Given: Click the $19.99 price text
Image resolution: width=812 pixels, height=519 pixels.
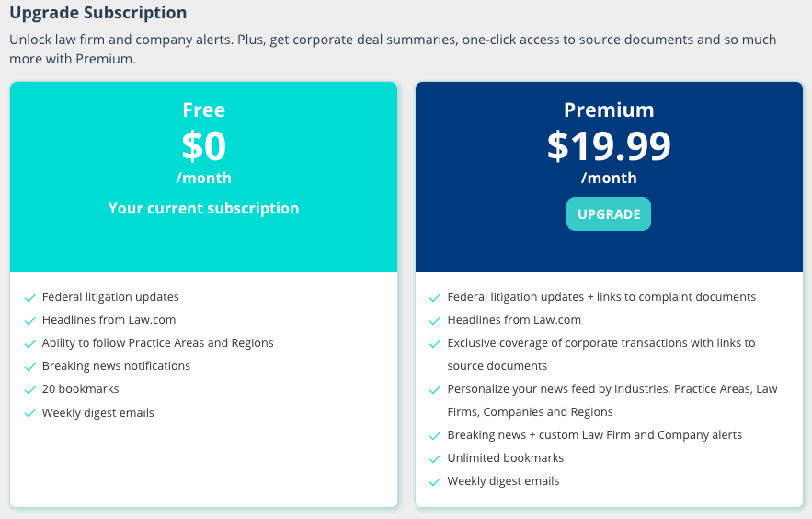Looking at the screenshot, I should pyautogui.click(x=609, y=145).
